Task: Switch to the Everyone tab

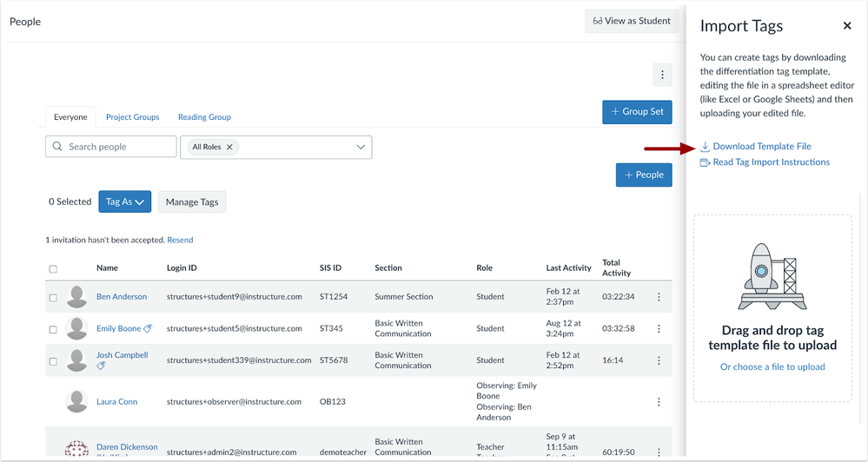Action: tap(70, 116)
